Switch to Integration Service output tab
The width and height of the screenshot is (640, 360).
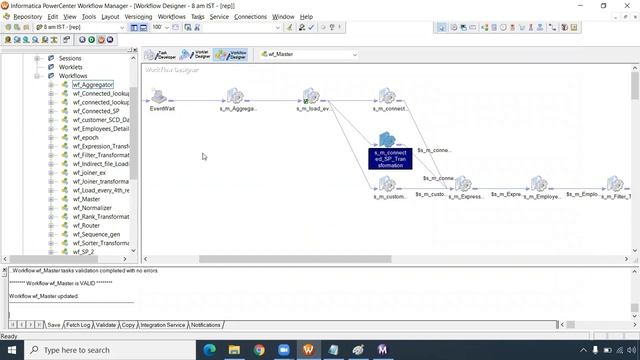coord(162,325)
